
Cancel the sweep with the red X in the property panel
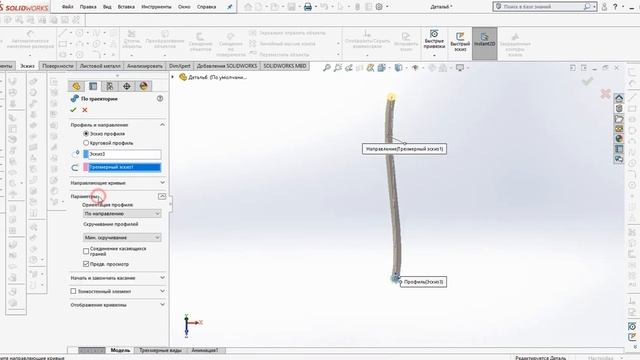85,110
